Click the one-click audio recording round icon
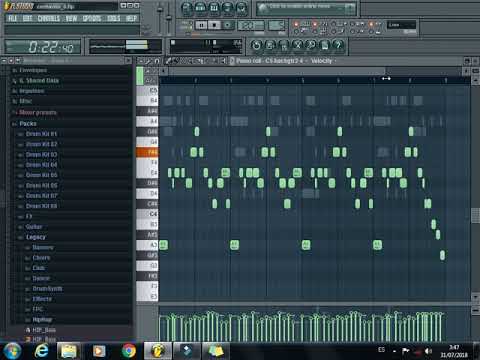The height and width of the screenshot is (360, 480). coord(311,45)
